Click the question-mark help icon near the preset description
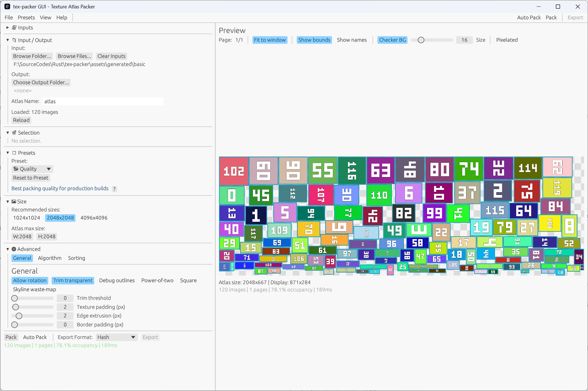 pos(114,189)
